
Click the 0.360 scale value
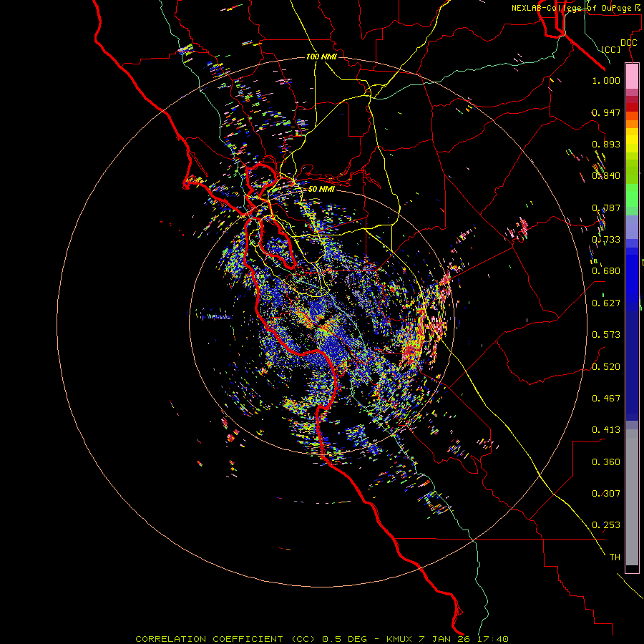click(x=606, y=462)
